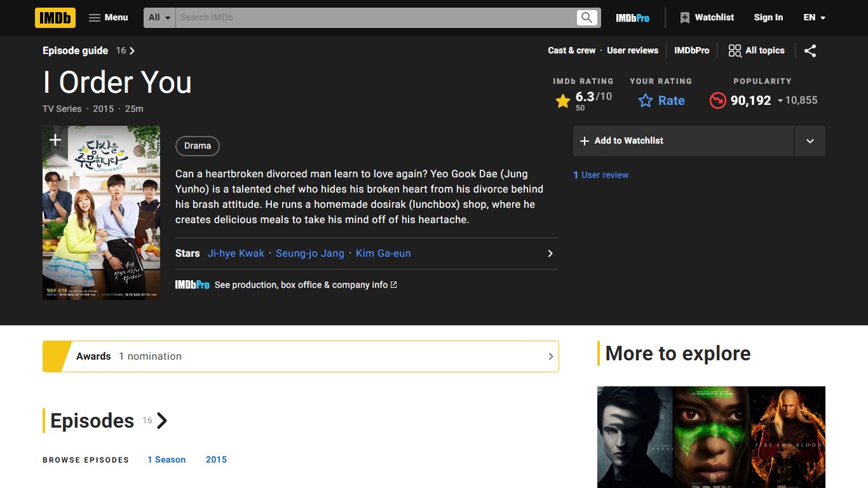Expand the Add to Watchlist options arrow
Image resolution: width=868 pixels, height=488 pixels.
pyautogui.click(x=810, y=141)
